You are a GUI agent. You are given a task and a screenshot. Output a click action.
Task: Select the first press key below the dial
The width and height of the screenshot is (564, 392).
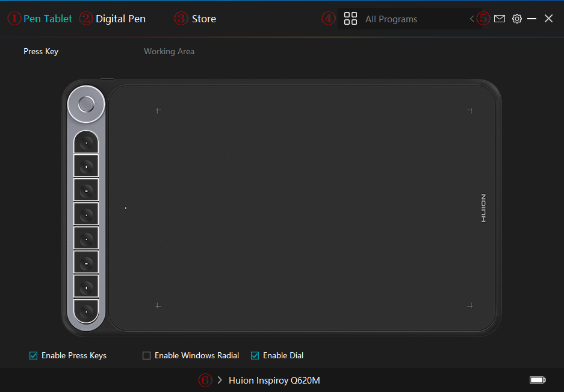click(86, 143)
